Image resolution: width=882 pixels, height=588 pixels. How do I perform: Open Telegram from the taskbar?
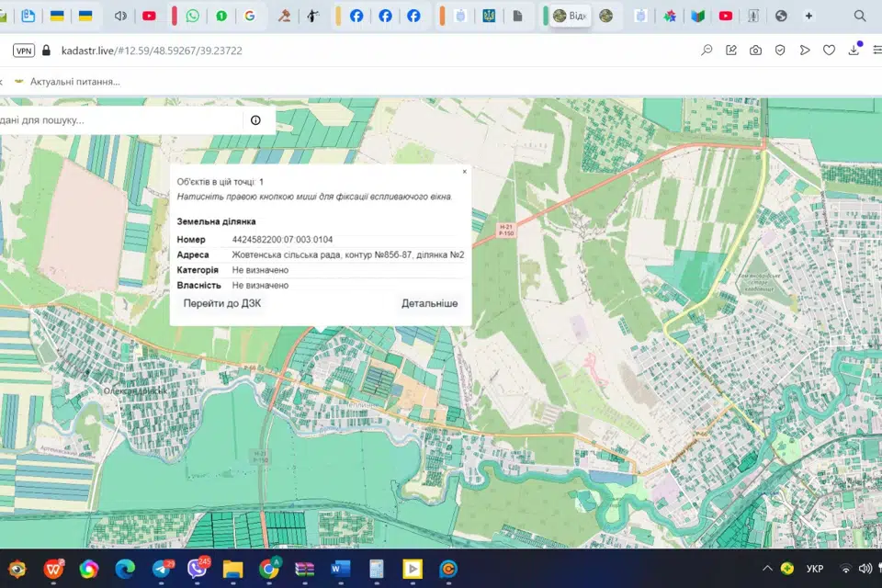[x=161, y=569]
